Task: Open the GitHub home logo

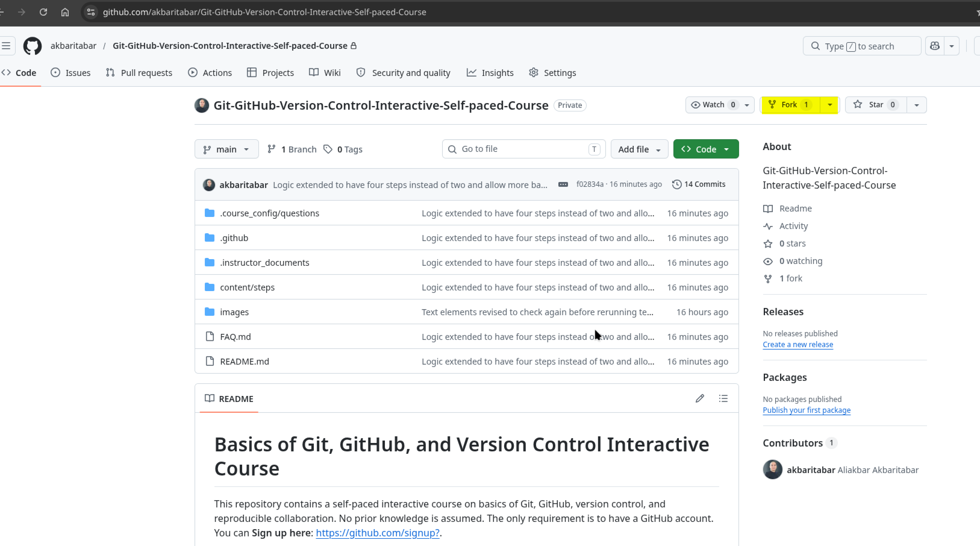Action: (x=32, y=46)
